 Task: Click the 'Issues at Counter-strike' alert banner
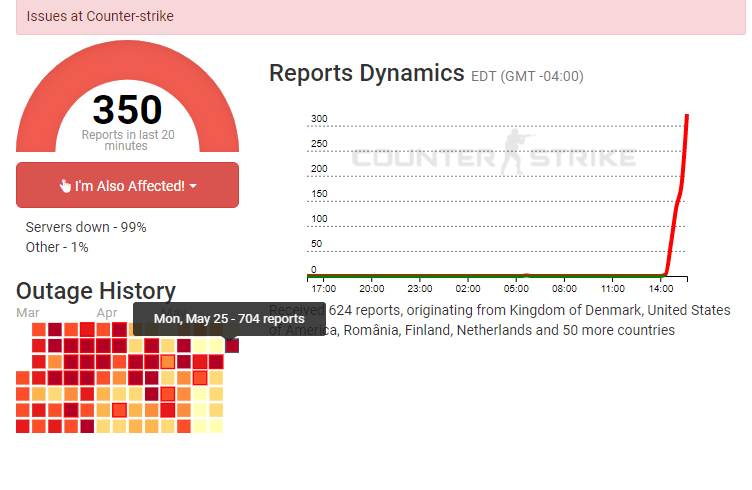381,17
